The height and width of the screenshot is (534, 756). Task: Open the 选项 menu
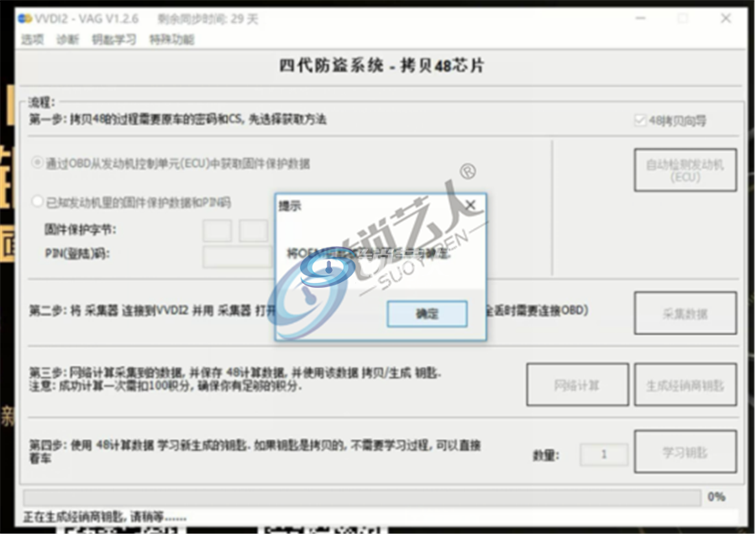[32, 39]
